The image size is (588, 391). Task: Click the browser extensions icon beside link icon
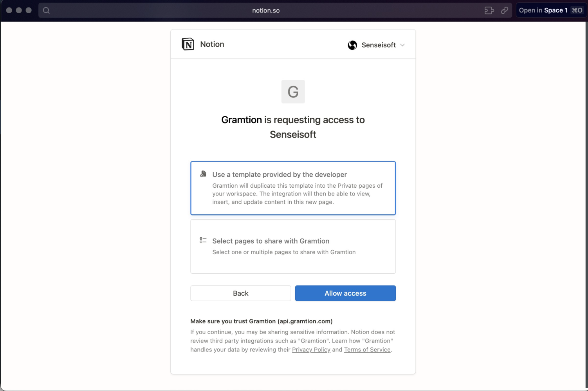[x=489, y=11]
